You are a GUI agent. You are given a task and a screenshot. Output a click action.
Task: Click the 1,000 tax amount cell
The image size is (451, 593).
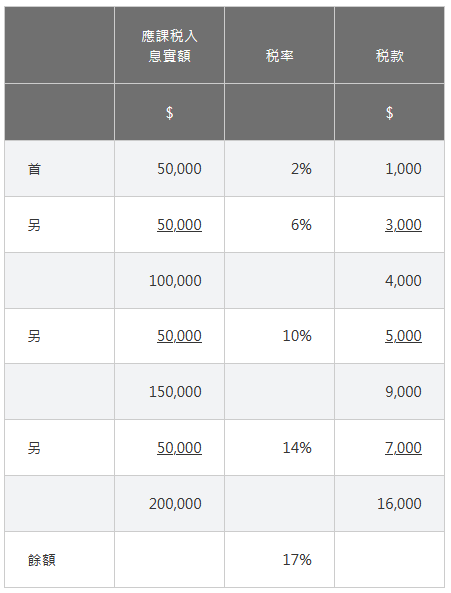389,169
